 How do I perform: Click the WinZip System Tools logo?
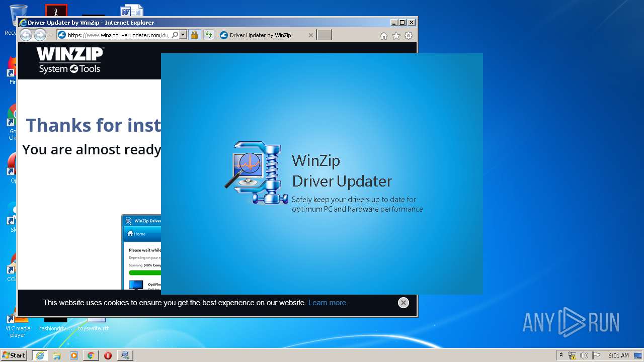pyautogui.click(x=70, y=60)
